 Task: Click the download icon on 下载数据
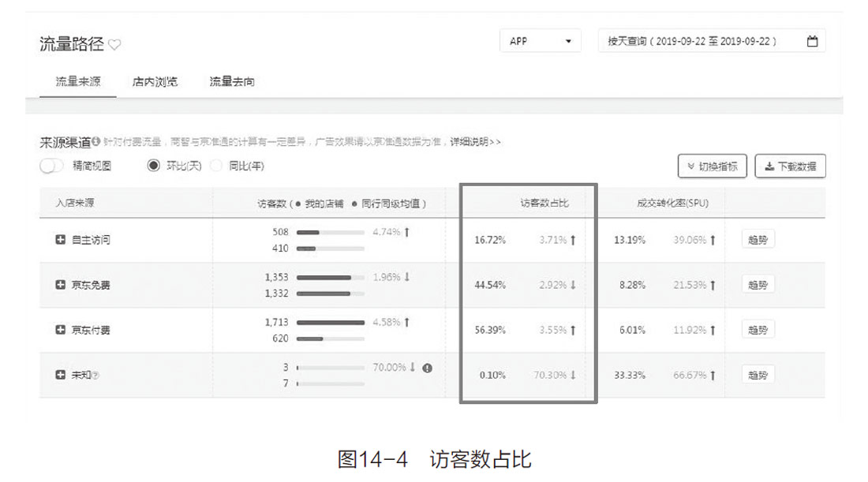(769, 166)
